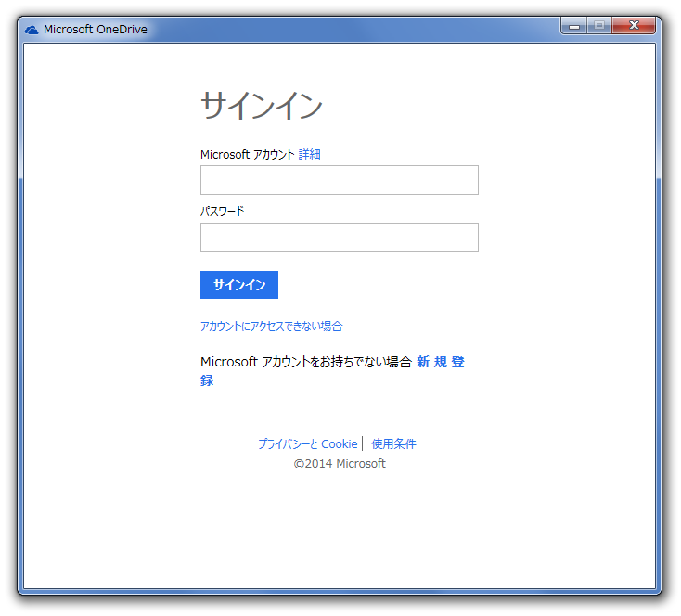The height and width of the screenshot is (616, 681).
Task: Open the 使用条件 link
Action: (x=394, y=444)
